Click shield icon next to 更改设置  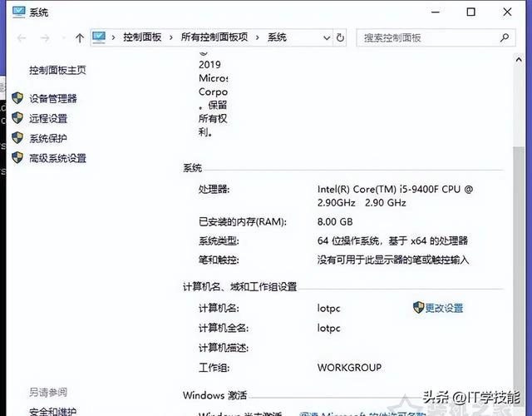(418, 307)
